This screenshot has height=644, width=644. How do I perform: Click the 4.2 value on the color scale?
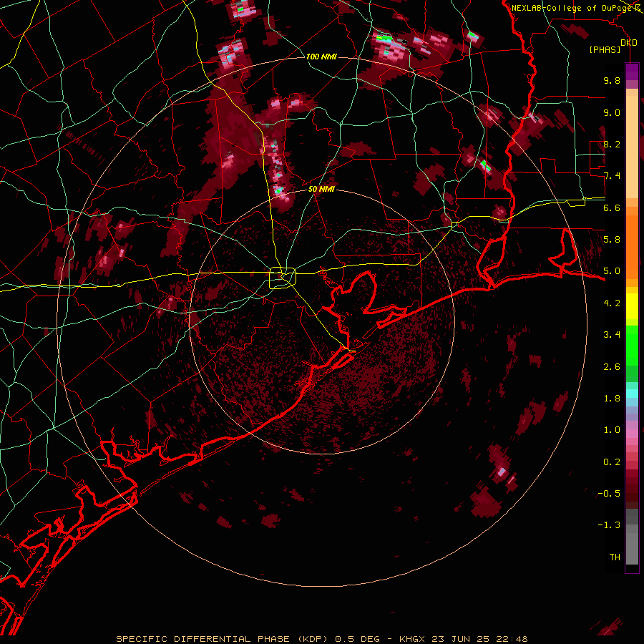(x=612, y=303)
